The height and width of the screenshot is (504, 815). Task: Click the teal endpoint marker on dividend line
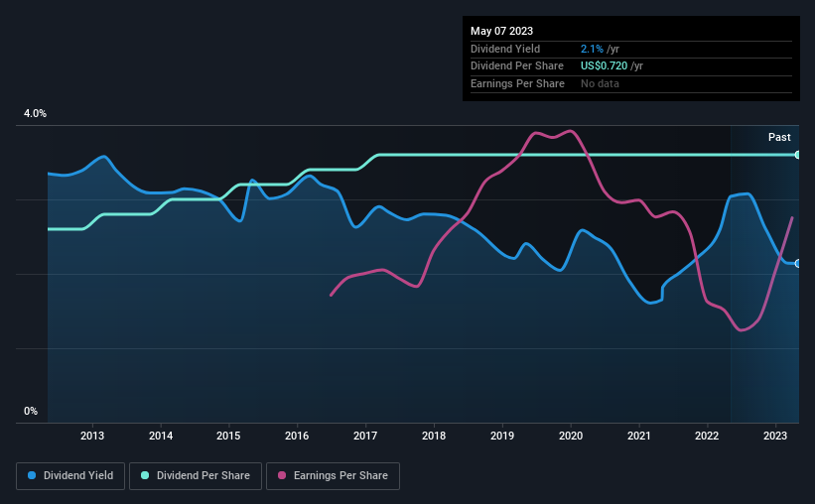[x=797, y=155]
